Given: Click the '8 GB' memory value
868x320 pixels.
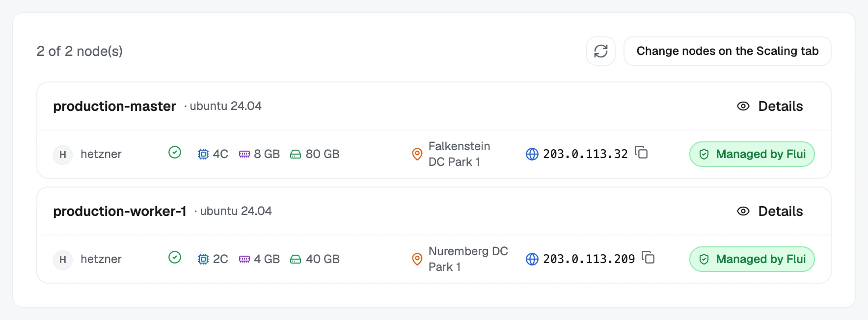Looking at the screenshot, I should point(267,154).
